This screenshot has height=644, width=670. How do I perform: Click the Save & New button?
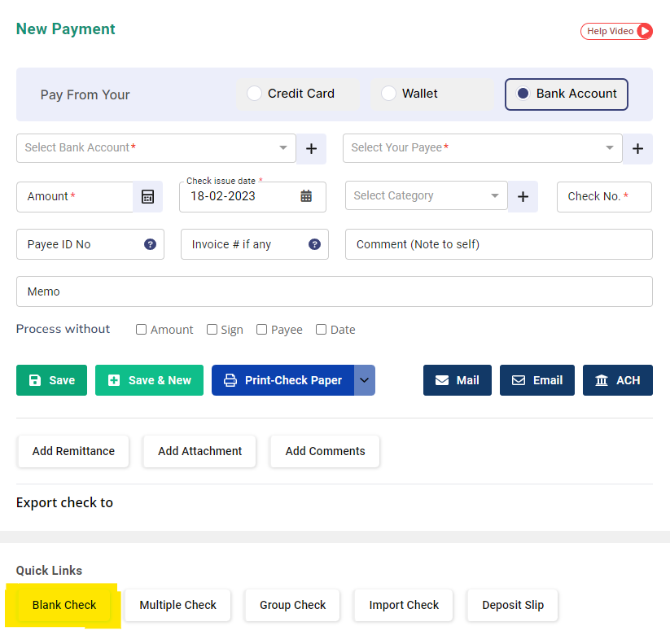148,380
